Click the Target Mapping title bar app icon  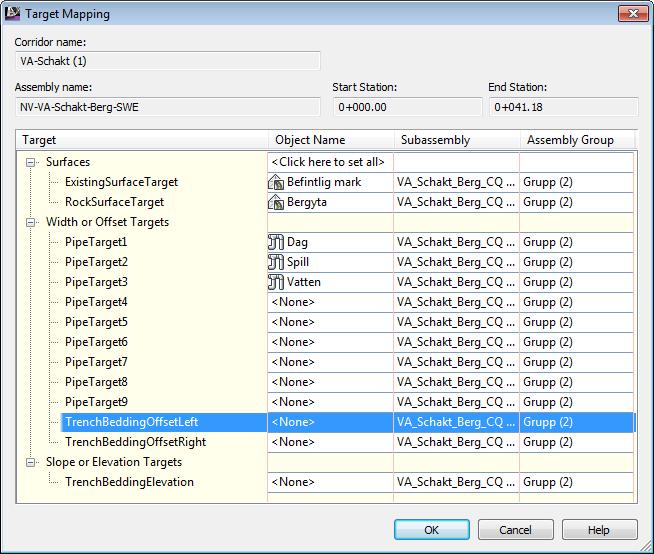(12, 13)
